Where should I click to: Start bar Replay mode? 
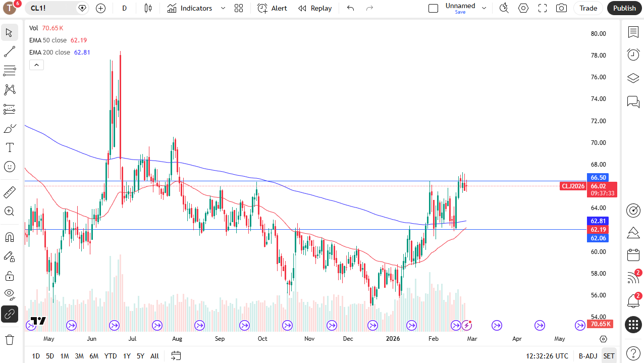pos(315,8)
